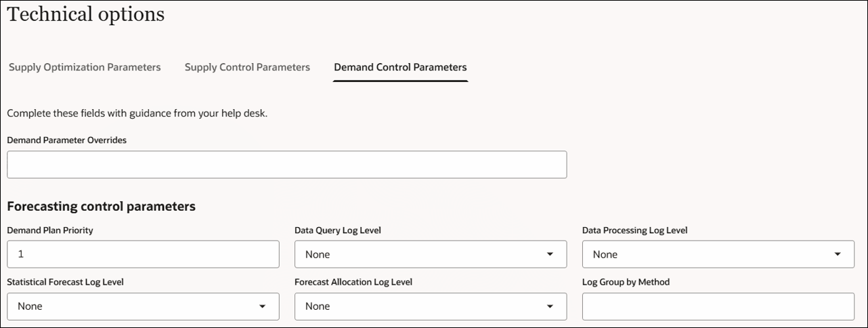Click the Data Processing Log Level arrow icon
Image resolution: width=868 pixels, height=328 pixels.
[x=838, y=255]
